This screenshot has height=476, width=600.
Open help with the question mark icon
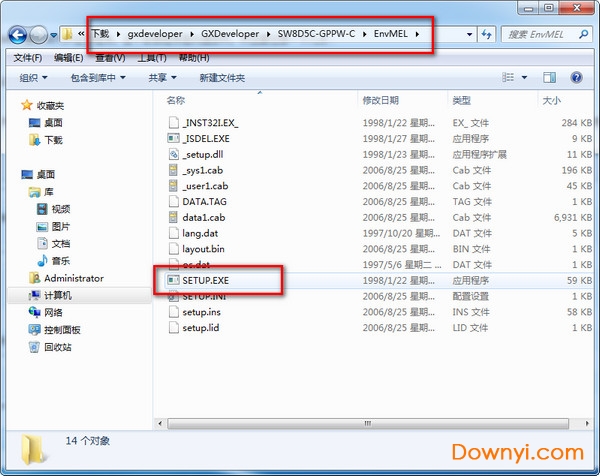tap(576, 78)
